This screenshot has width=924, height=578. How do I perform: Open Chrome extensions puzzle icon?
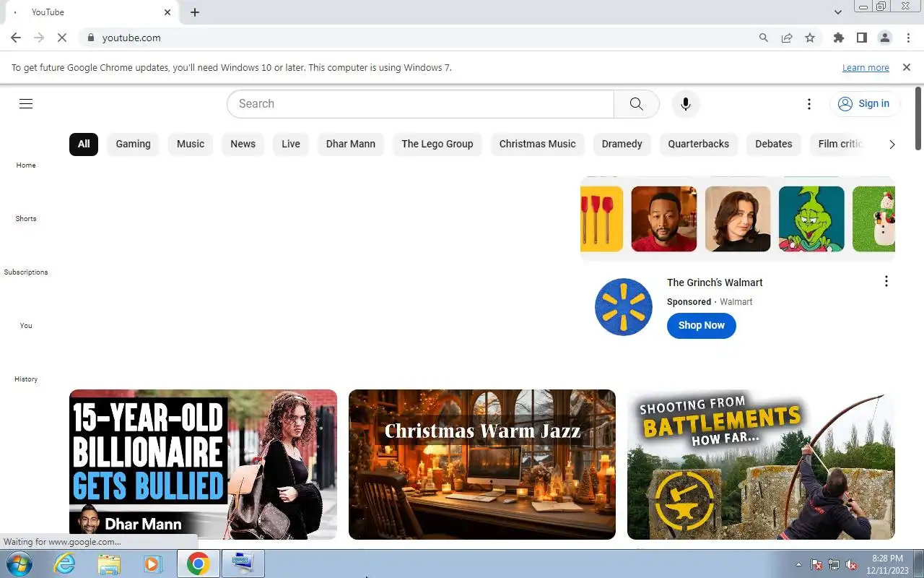point(839,38)
